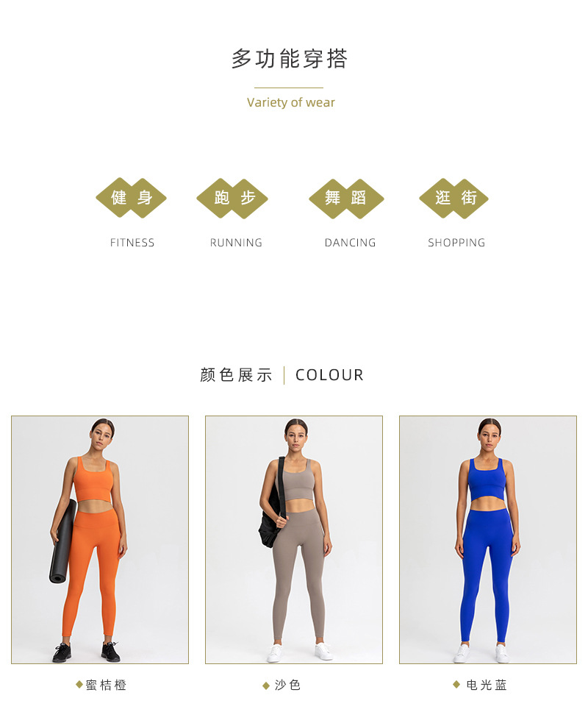The width and height of the screenshot is (588, 709).
Task: Click the 舞蹈 dancing diamond badge
Action: pos(346,199)
